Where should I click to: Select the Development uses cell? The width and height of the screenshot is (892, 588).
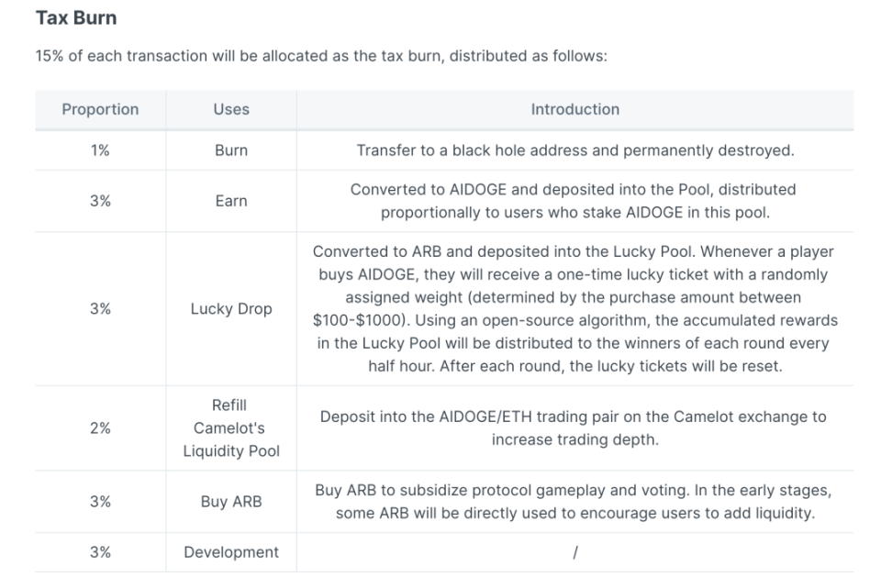coord(231,552)
